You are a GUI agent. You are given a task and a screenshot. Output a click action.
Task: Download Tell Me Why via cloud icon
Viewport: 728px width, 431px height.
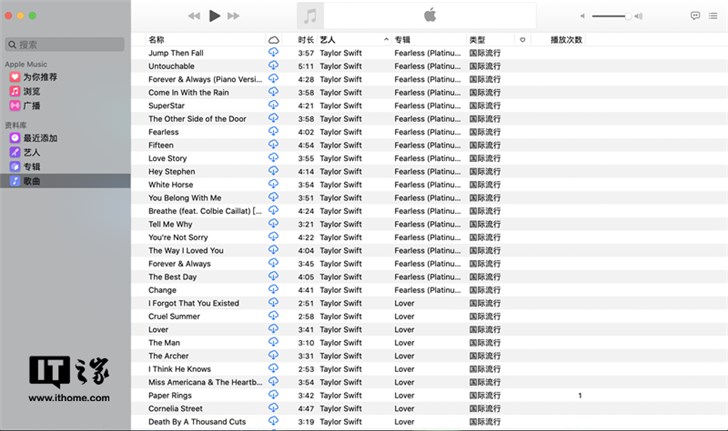pyautogui.click(x=273, y=223)
